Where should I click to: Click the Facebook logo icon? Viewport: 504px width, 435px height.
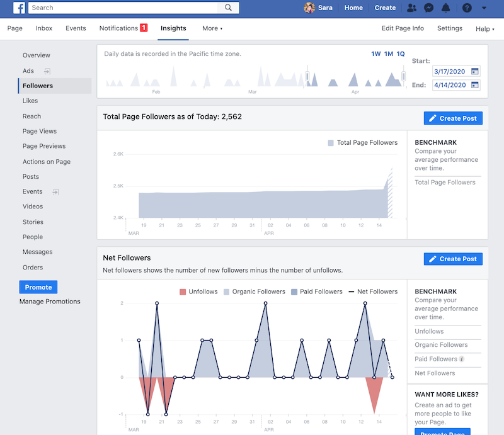pyautogui.click(x=19, y=8)
